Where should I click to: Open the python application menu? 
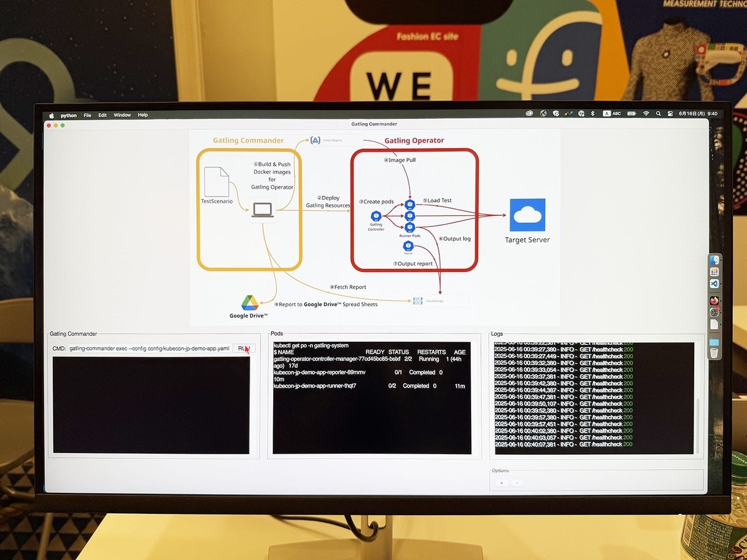pyautogui.click(x=68, y=115)
